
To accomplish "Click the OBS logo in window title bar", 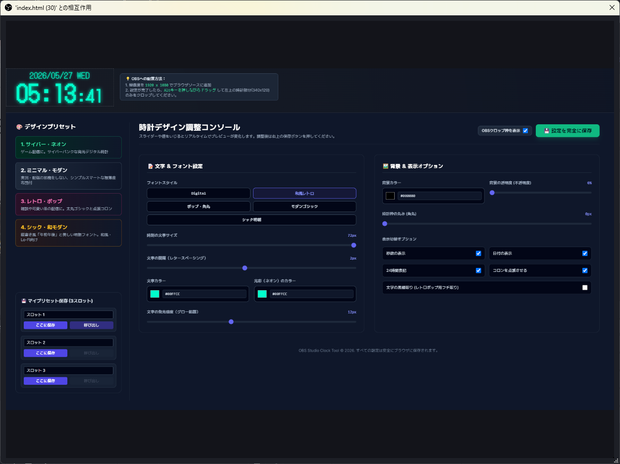I will pos(8,8).
